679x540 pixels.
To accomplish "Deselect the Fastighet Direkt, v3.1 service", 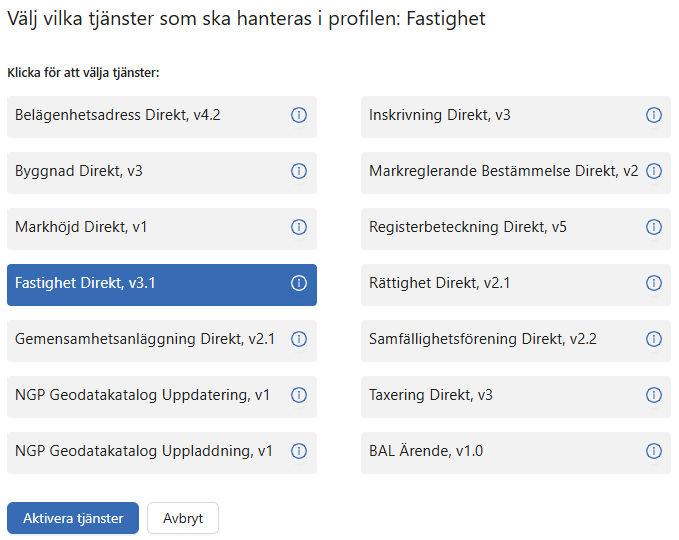I will click(x=140, y=284).
